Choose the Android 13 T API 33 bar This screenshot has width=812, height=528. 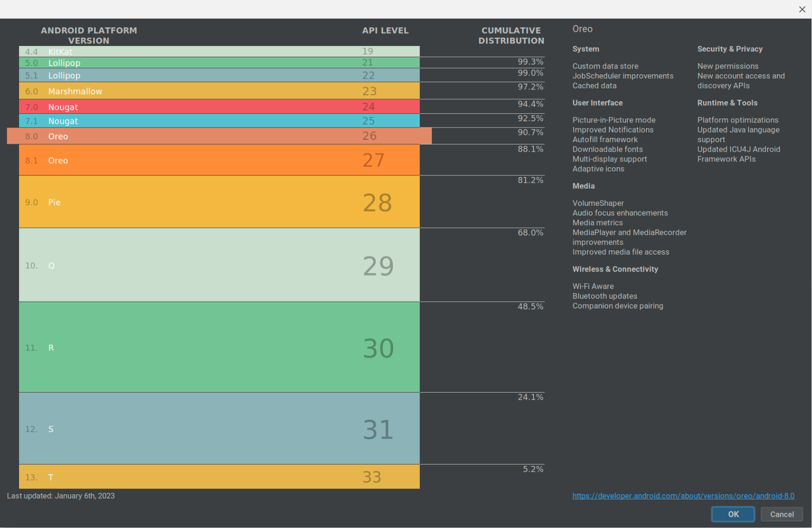(219, 477)
